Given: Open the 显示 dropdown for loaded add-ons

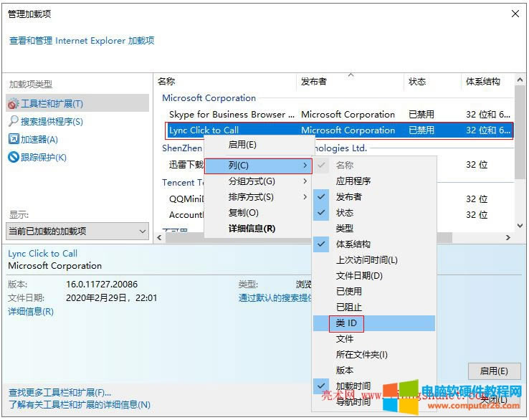Looking at the screenshot, I should tap(77, 231).
